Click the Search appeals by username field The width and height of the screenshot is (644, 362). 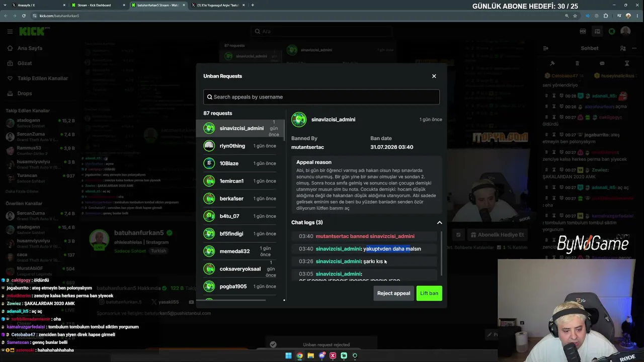click(x=321, y=97)
